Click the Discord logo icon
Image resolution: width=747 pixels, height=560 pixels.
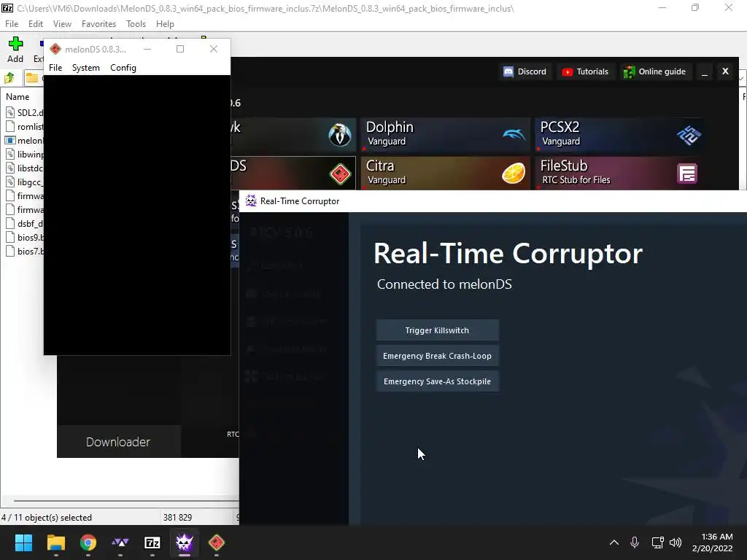[x=508, y=71]
